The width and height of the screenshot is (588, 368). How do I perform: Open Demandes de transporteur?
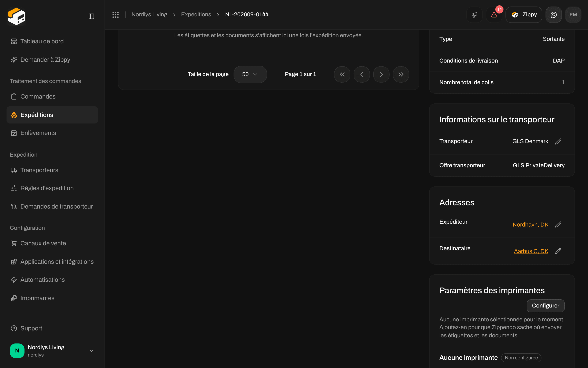[52, 206]
